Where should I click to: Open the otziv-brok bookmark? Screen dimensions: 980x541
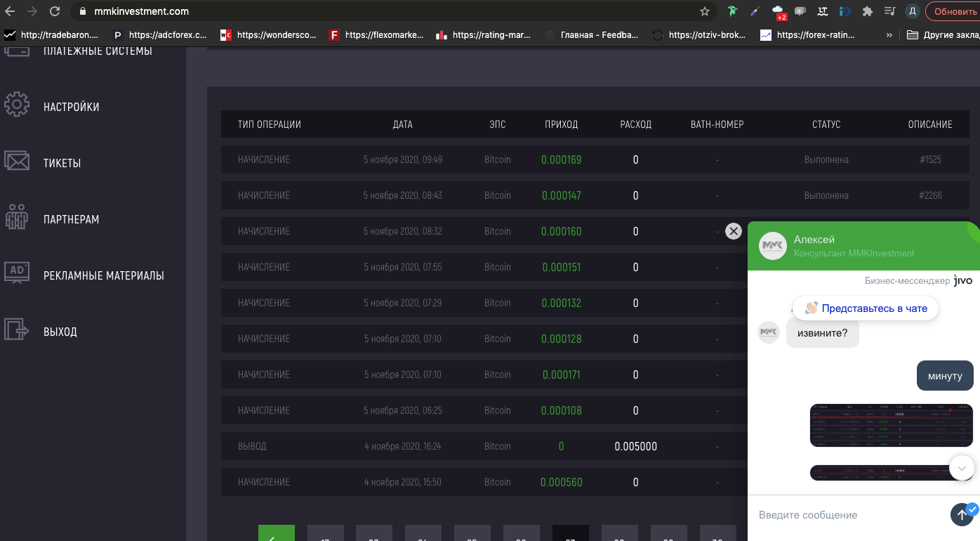tap(700, 34)
